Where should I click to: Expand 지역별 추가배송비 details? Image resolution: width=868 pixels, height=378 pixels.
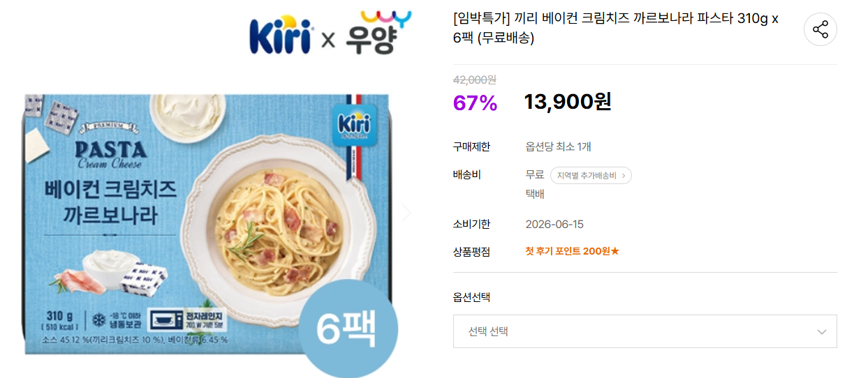[591, 176]
